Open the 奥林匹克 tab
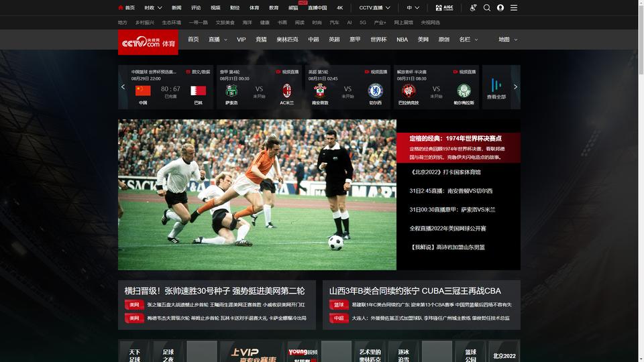 pyautogui.click(x=287, y=40)
